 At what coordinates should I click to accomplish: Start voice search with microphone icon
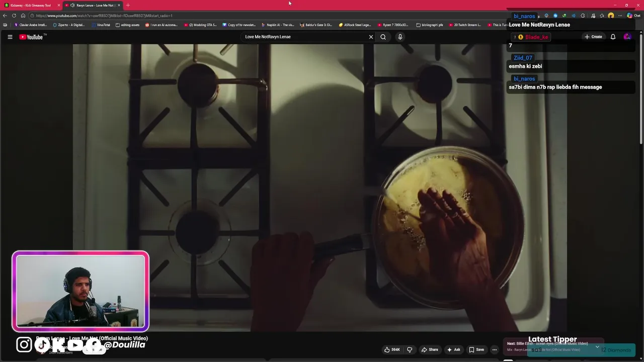click(400, 37)
